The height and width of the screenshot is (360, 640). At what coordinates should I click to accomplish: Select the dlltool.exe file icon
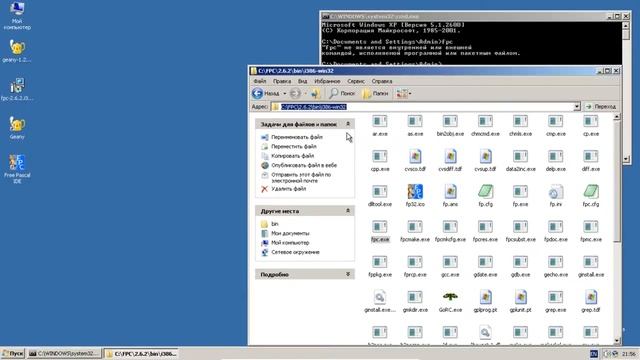point(380,191)
